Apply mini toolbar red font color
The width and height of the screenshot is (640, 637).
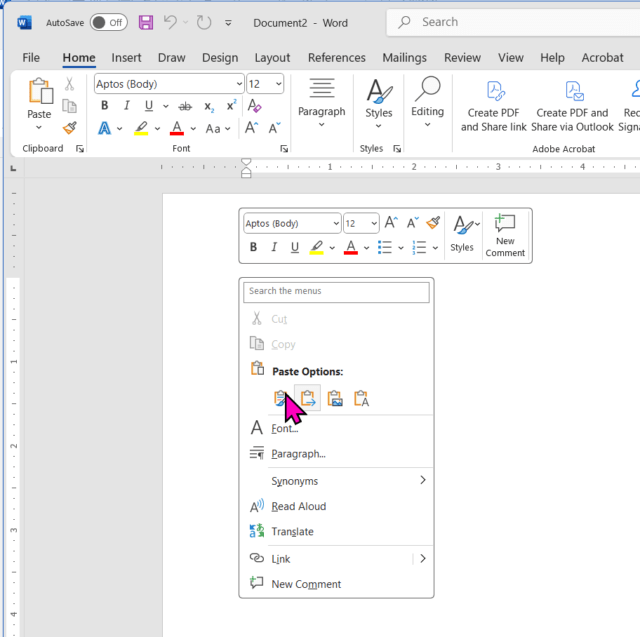351,247
